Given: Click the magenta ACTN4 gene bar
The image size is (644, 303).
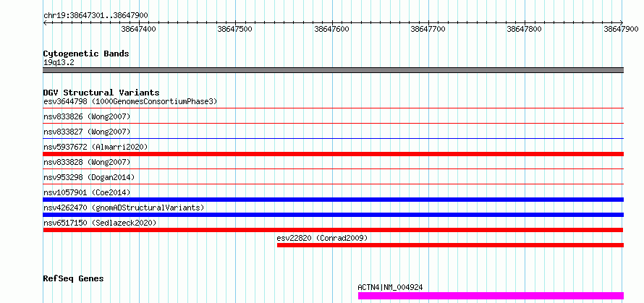Looking at the screenshot, I should tap(491, 296).
